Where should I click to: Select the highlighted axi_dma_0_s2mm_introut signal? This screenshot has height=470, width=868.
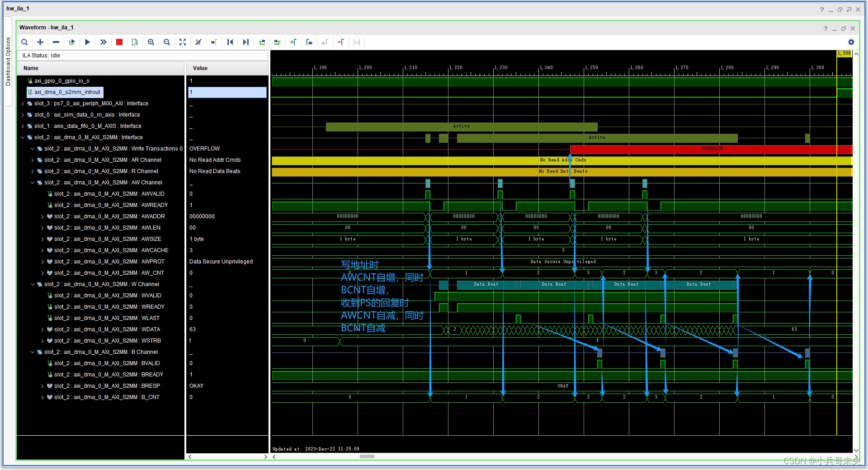(x=65, y=92)
